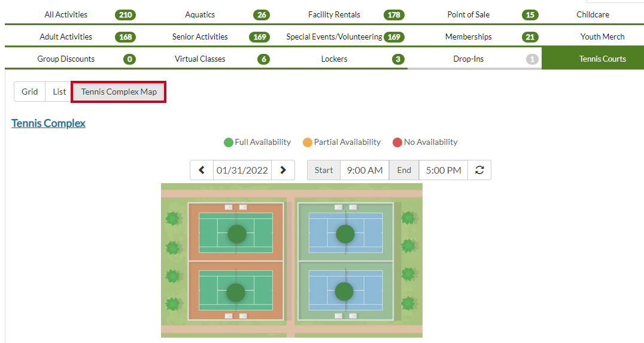This screenshot has width=644, height=343.
Task: Click the green Full Availability legend circle
Action: tap(229, 142)
